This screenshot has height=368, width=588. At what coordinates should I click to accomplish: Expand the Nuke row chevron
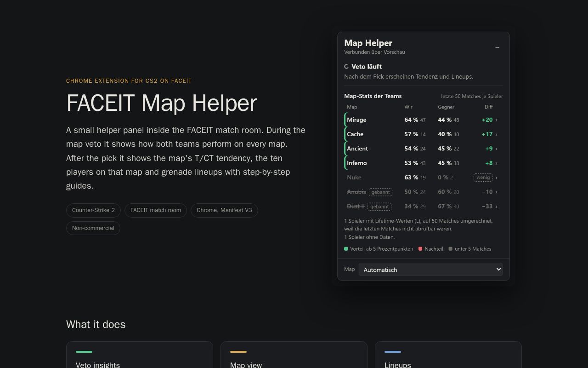coord(496,178)
